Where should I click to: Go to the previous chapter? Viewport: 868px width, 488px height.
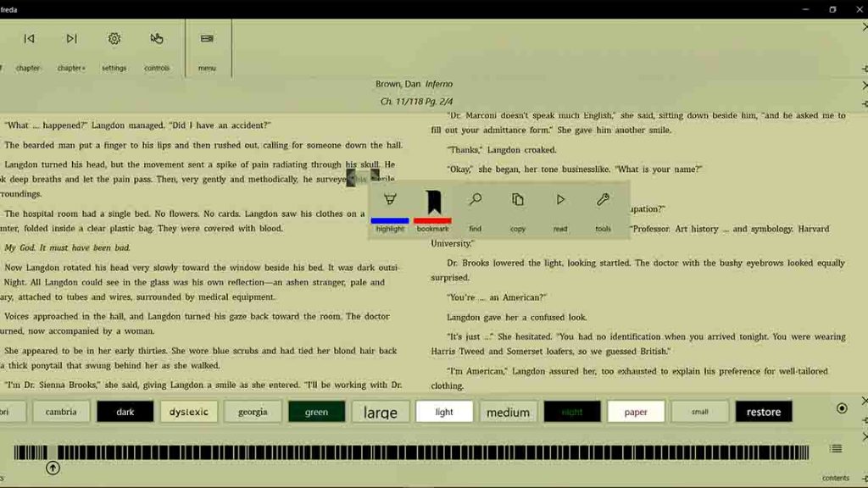pyautogui.click(x=29, y=39)
